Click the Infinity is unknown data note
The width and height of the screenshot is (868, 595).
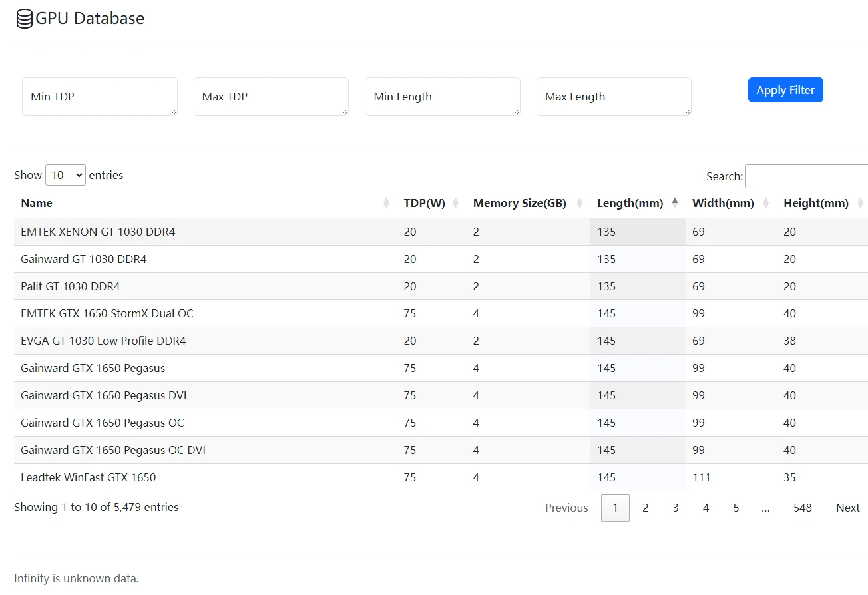[x=77, y=578]
